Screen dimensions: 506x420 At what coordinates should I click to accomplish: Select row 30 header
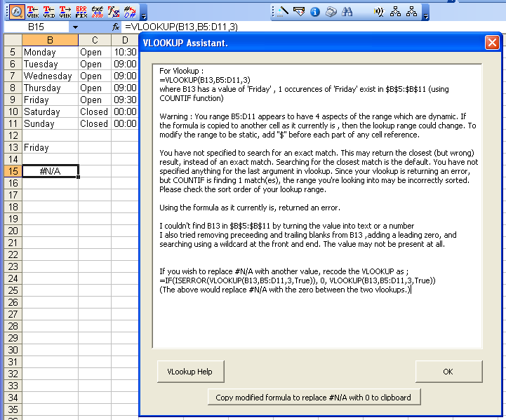click(13, 350)
